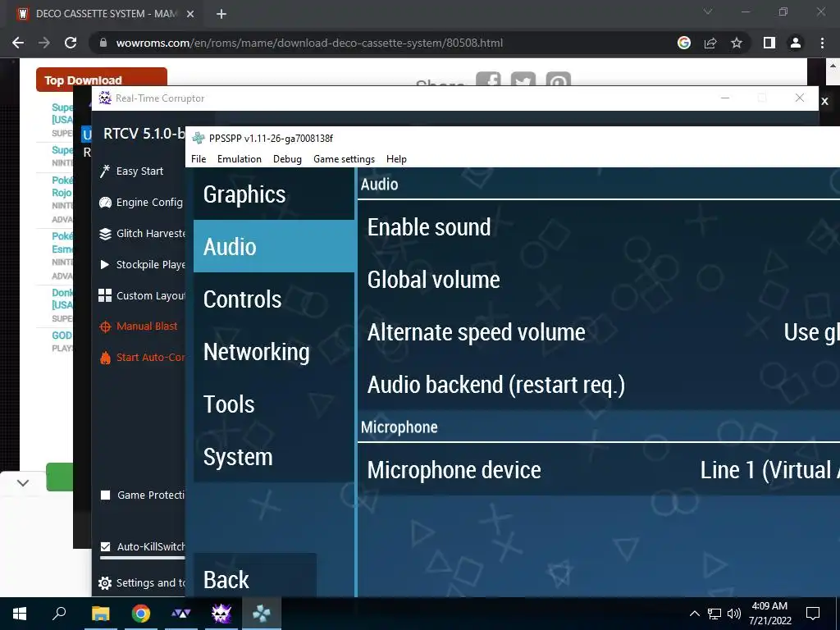Screen dimensions: 840x630
Task: Toggle Enable sound setting
Action: [598, 227]
